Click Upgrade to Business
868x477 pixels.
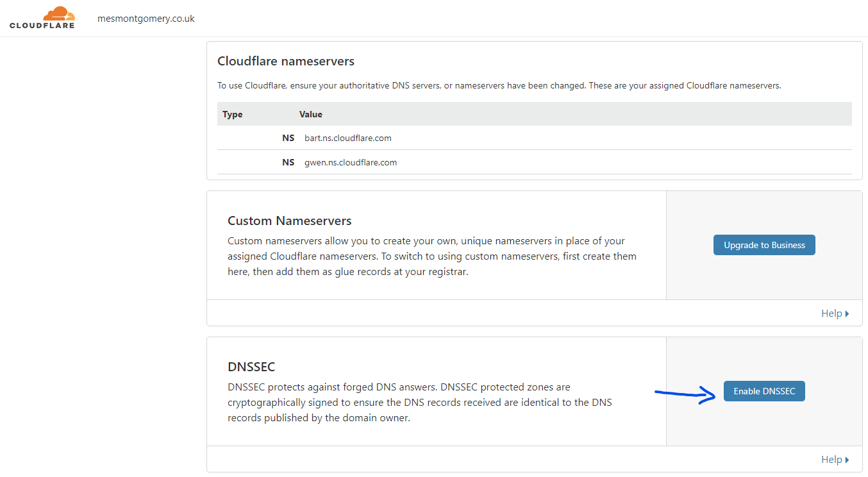[x=764, y=245]
